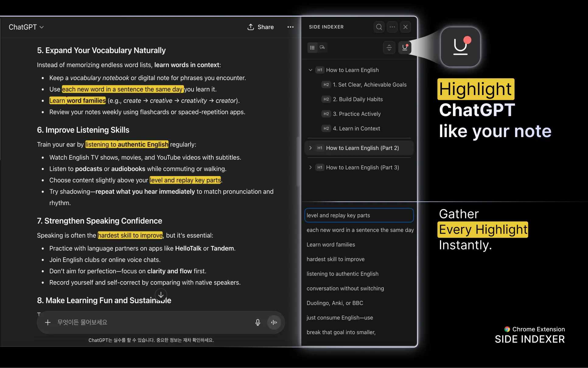Click the plus attach icon in message box
Image resolution: width=588 pixels, height=368 pixels.
48,322
